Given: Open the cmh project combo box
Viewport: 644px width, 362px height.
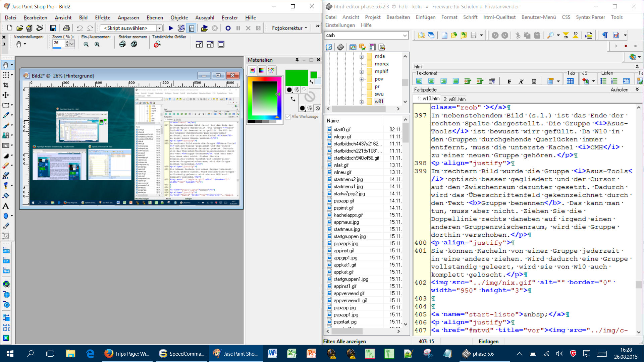Looking at the screenshot, I should (x=405, y=35).
